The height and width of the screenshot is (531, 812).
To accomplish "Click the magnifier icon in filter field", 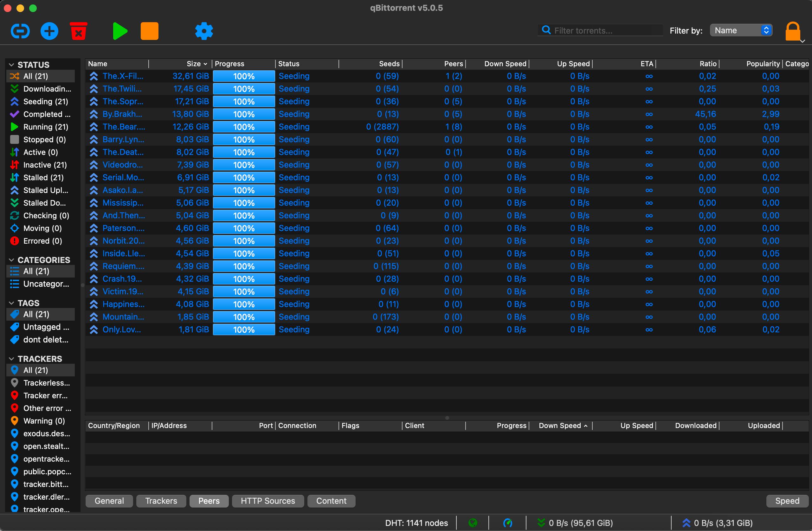I will click(546, 30).
